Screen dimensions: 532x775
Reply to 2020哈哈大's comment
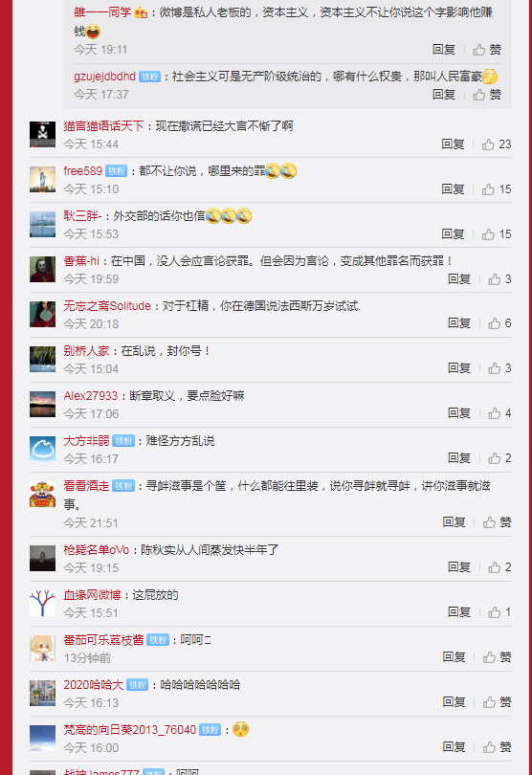454,702
